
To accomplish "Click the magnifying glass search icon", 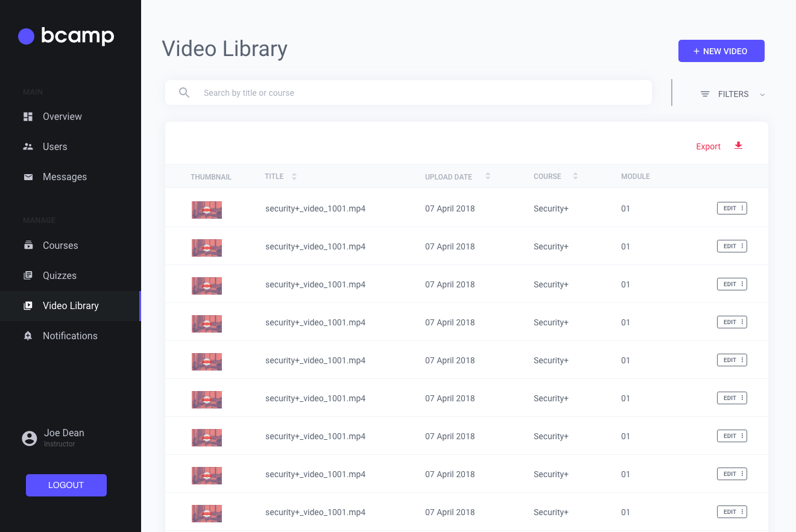I will 184,92.
